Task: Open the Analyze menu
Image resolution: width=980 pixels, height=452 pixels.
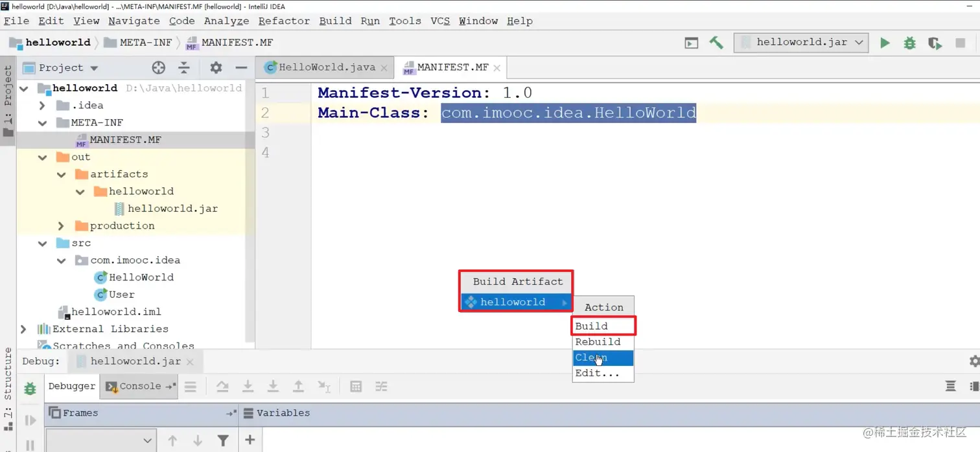Action: (x=226, y=21)
